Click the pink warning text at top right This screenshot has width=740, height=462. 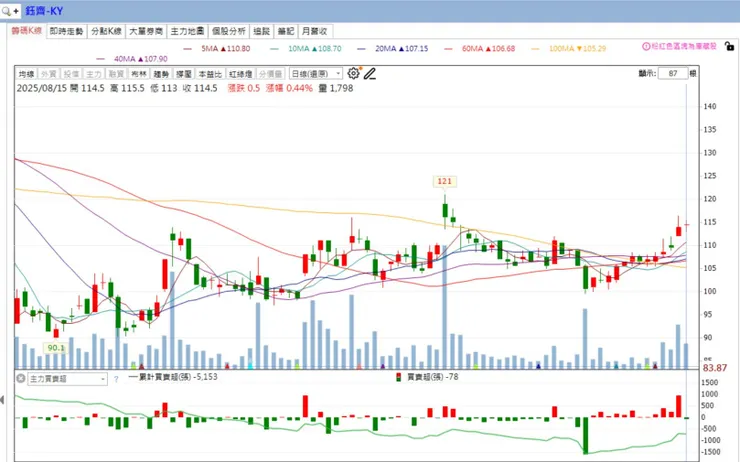pos(684,46)
